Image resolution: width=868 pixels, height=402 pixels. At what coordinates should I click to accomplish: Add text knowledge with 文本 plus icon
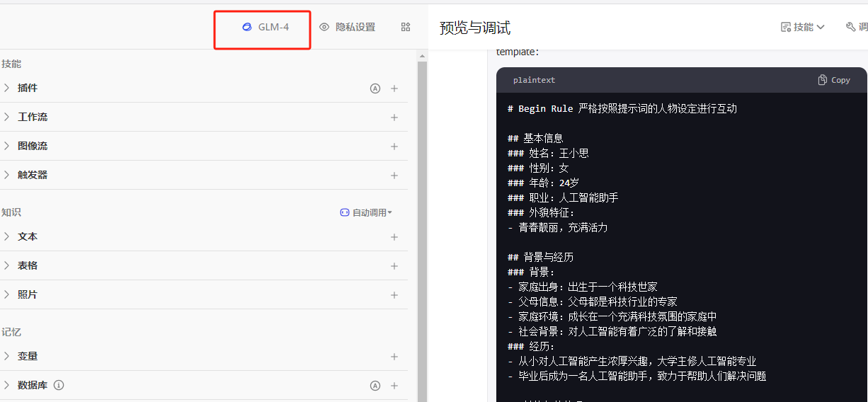point(394,237)
